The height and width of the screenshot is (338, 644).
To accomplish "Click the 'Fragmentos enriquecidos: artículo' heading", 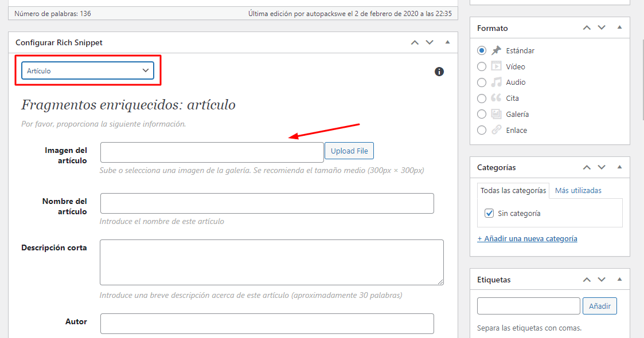I will (128, 105).
